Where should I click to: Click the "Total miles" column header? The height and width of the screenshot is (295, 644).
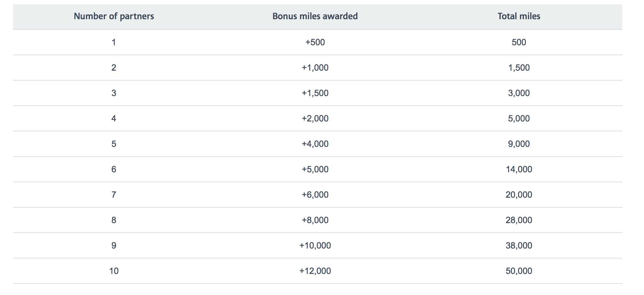pyautogui.click(x=519, y=16)
